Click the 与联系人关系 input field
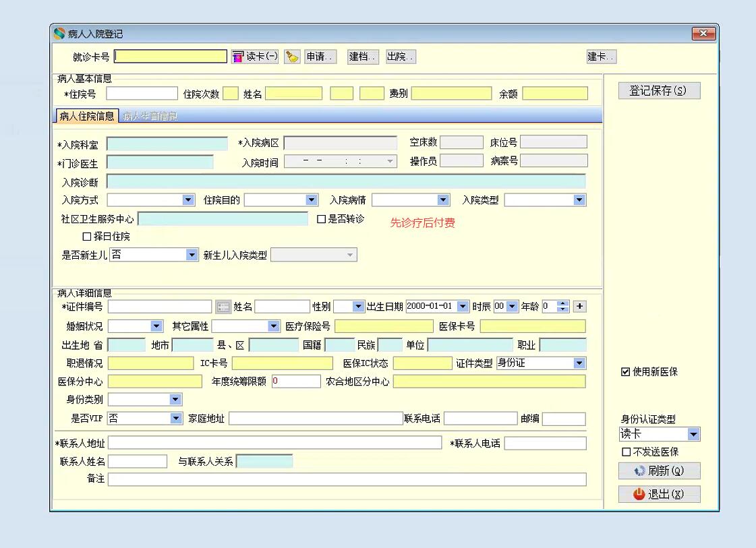The width and height of the screenshot is (756, 548). tap(264, 461)
